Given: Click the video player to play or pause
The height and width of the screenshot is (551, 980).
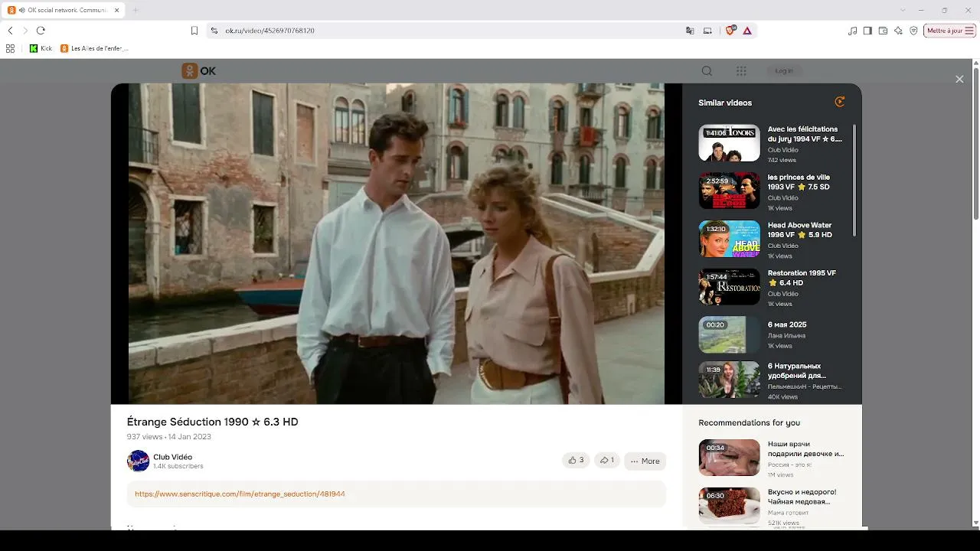Looking at the screenshot, I should pos(396,243).
